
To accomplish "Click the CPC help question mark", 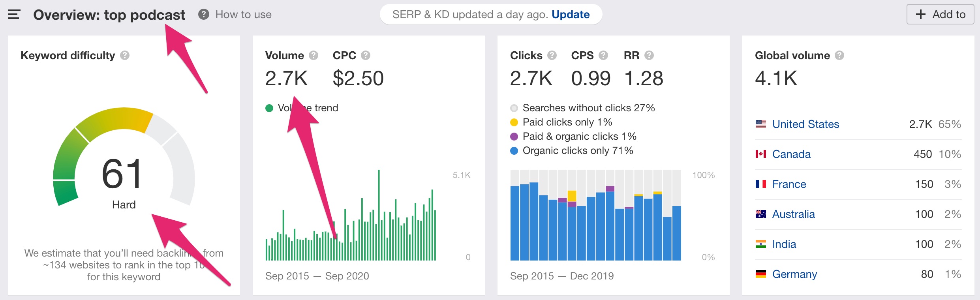I will pos(366,55).
